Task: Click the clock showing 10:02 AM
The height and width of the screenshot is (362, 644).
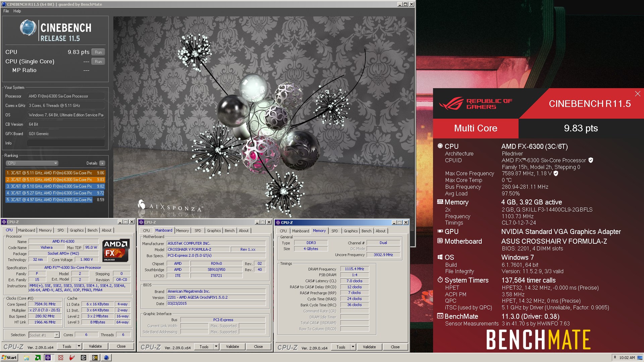Action: (x=627, y=358)
